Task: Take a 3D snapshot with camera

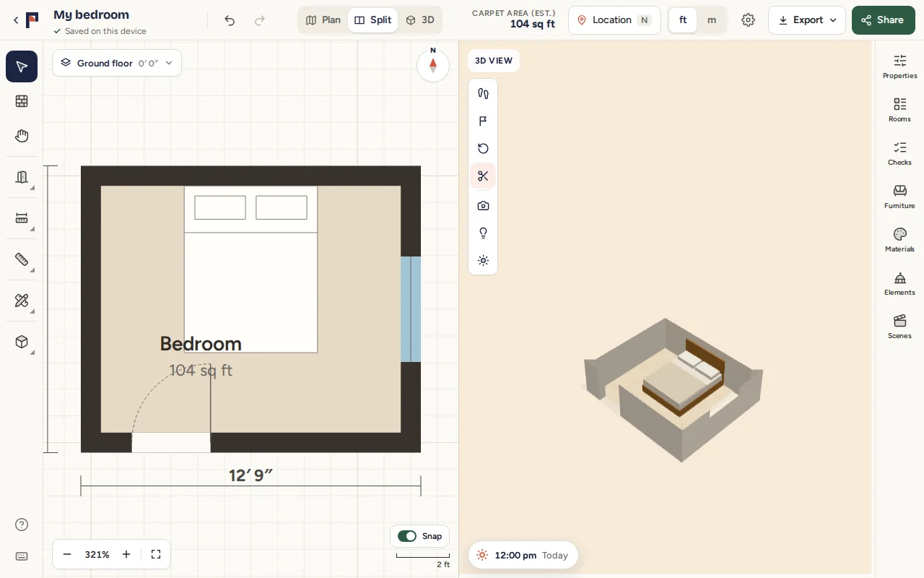Action: [483, 205]
